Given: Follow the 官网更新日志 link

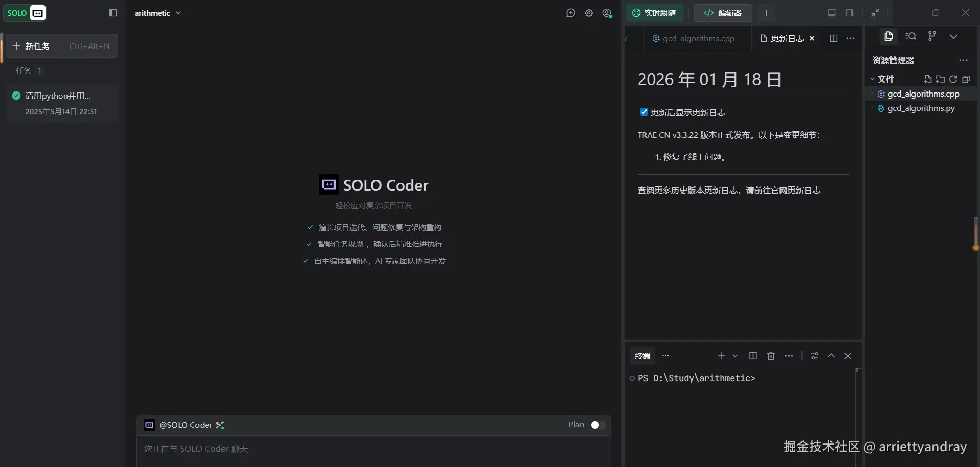Looking at the screenshot, I should click(x=795, y=191).
